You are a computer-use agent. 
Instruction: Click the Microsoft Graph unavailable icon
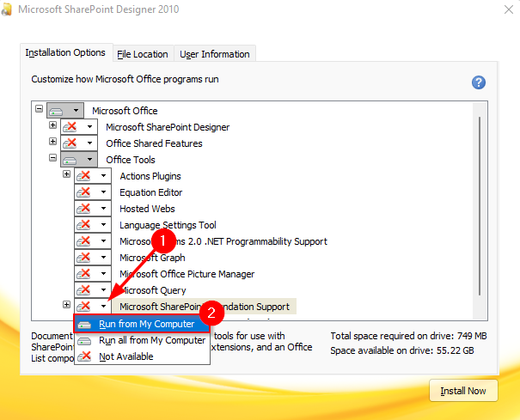pos(84,257)
